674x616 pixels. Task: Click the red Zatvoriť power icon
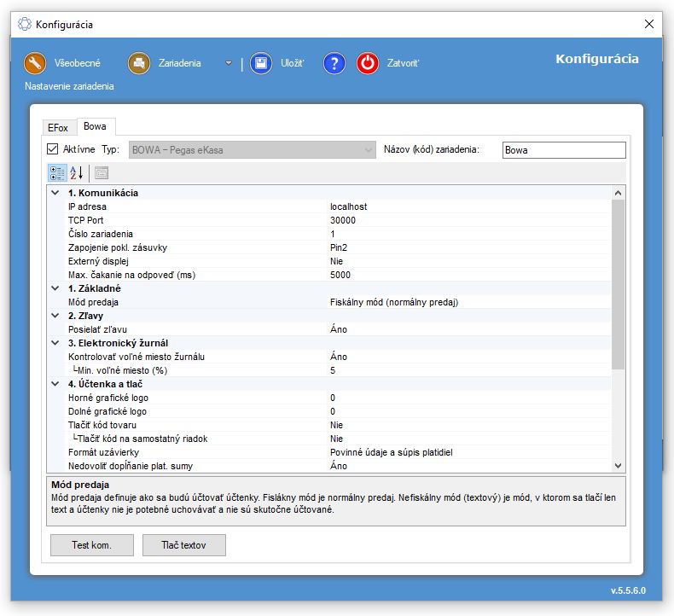368,63
